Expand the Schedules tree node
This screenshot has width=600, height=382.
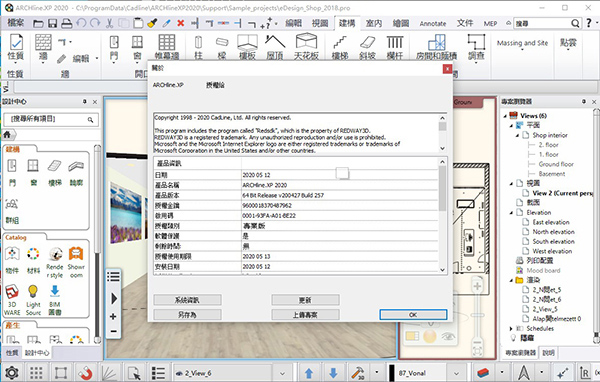[x=511, y=328]
